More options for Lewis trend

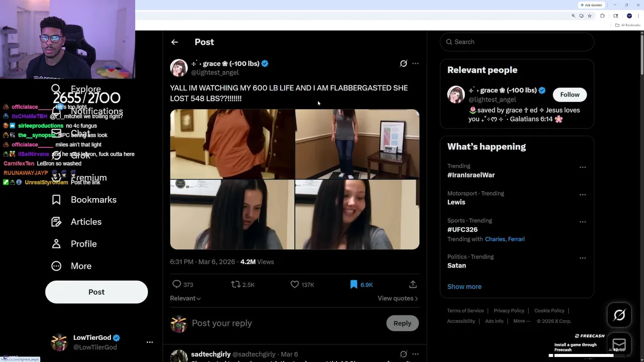click(583, 195)
